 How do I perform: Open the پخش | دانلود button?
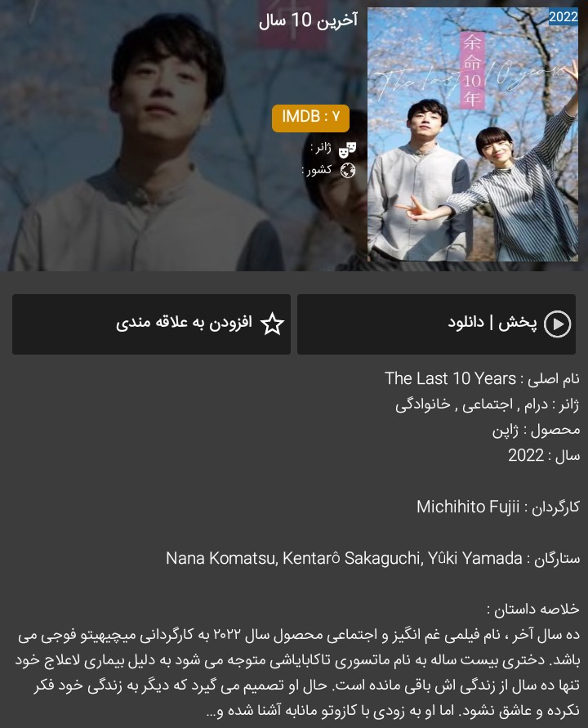click(x=436, y=324)
